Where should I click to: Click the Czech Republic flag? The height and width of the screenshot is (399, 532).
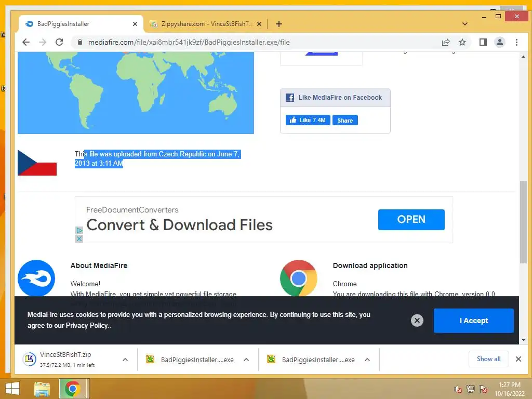coord(37,163)
